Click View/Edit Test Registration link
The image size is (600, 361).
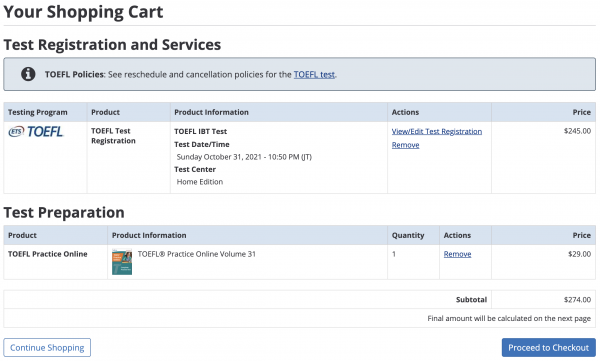437,131
